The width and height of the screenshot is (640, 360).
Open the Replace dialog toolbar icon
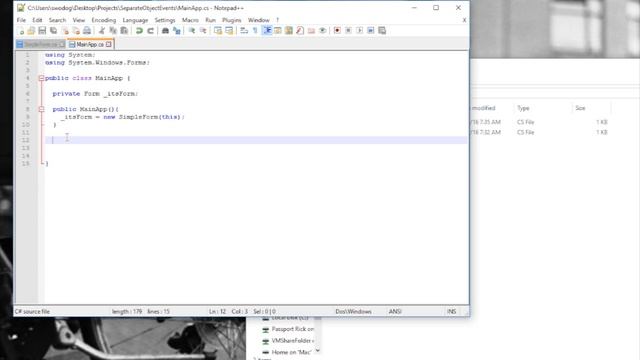[x=177, y=31]
